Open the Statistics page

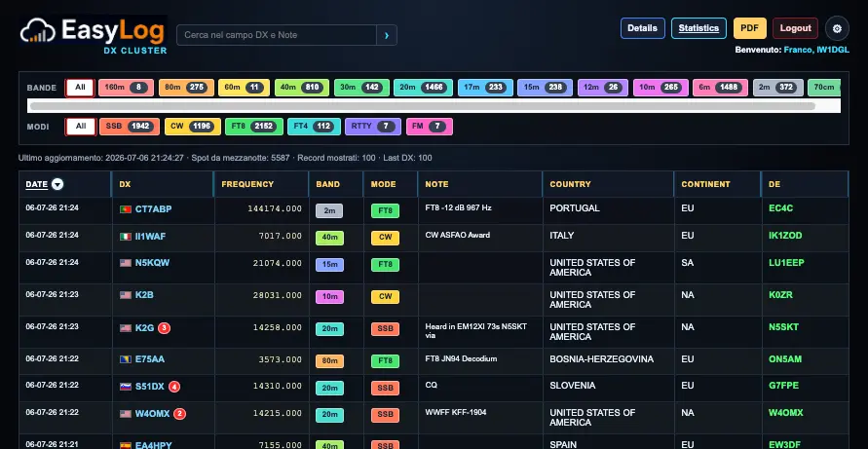698,28
